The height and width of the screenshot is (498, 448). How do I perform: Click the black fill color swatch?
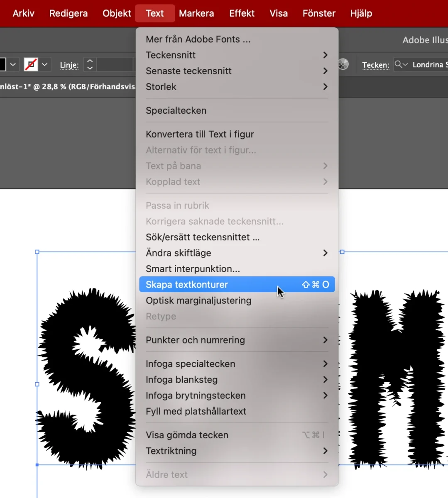[x=2, y=64]
